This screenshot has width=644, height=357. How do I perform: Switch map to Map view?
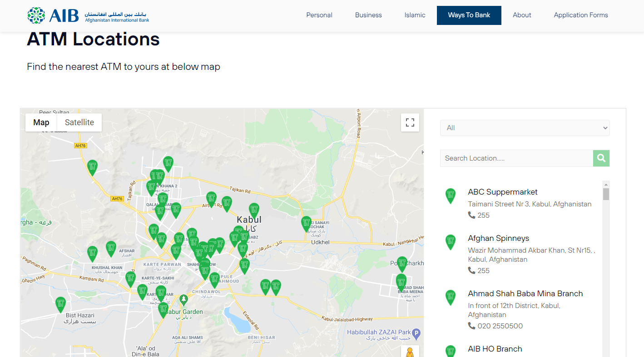point(41,122)
